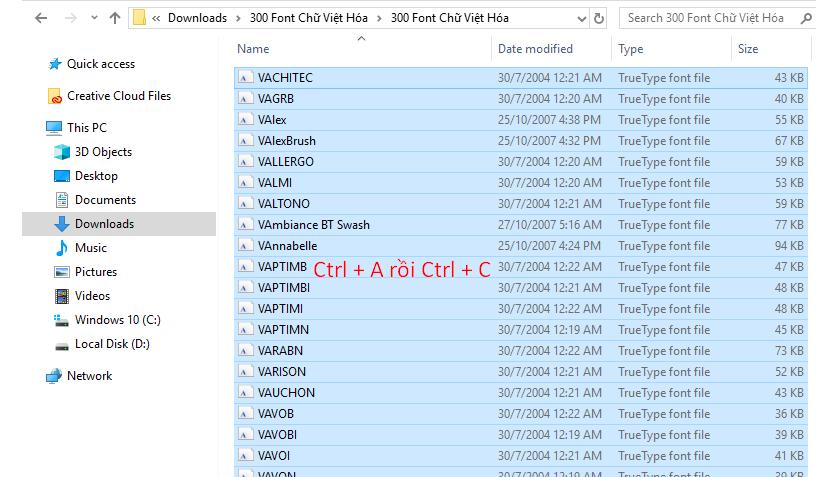Click the font icon beside VACHITEC
This screenshot has width=816, height=477.
[x=245, y=78]
